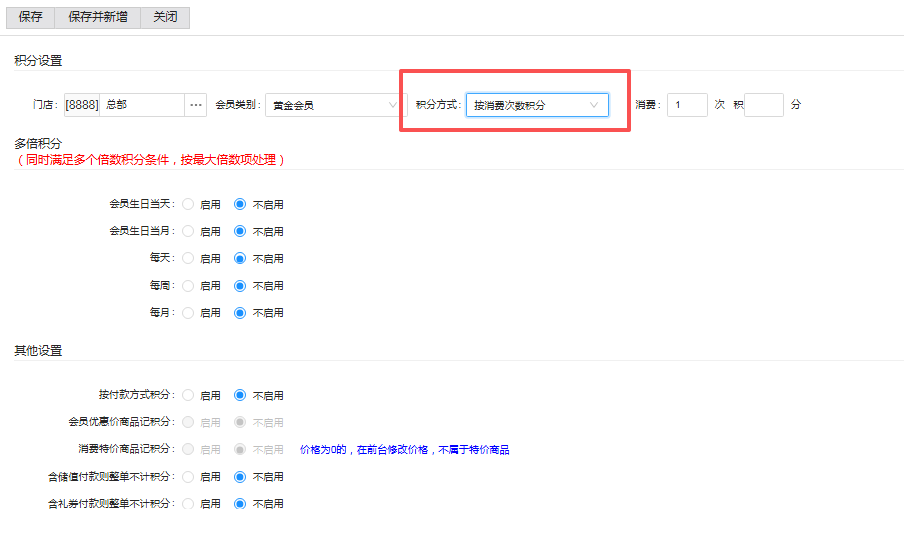The width and height of the screenshot is (904, 537).
Task: Select 不启用 for 含储值付款则整单不计积分
Action: tap(240, 476)
